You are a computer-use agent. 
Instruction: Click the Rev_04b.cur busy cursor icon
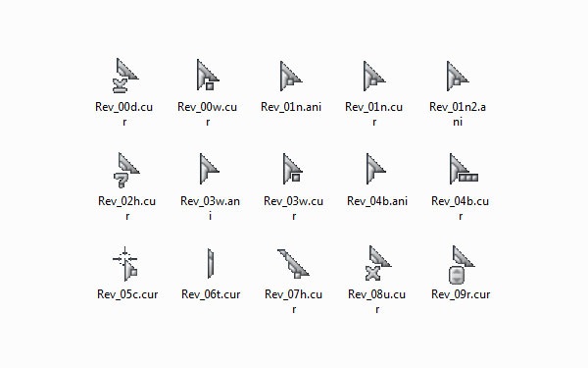pyautogui.click(x=464, y=169)
